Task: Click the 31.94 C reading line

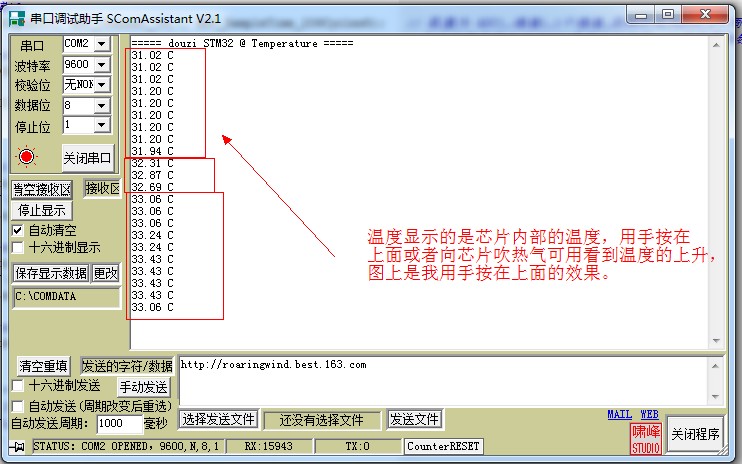Action: pos(152,151)
